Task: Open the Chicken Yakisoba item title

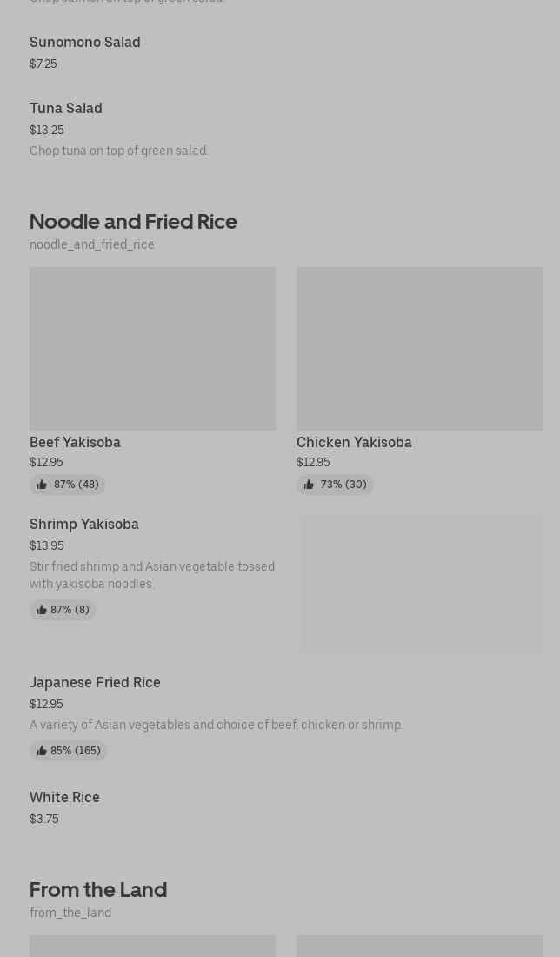Action: click(x=354, y=442)
